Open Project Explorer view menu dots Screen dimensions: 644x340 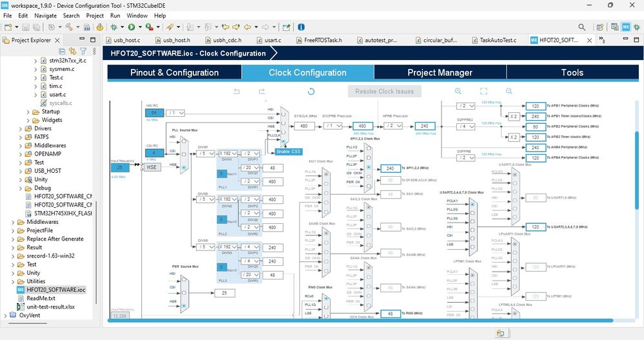94,52
